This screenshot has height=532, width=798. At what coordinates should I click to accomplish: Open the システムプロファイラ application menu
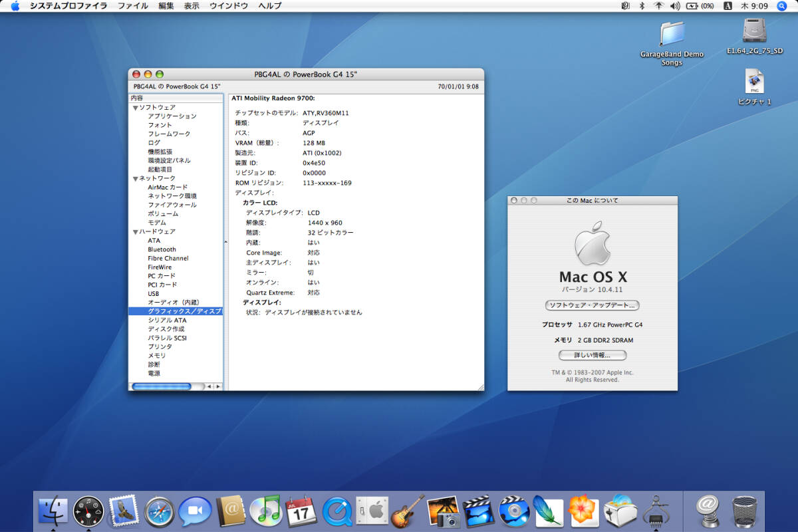pyautogui.click(x=68, y=6)
